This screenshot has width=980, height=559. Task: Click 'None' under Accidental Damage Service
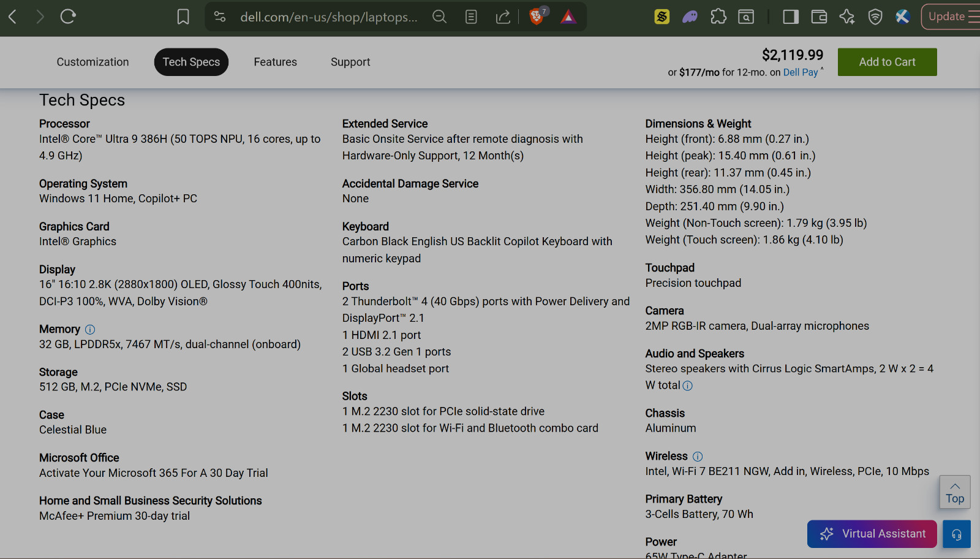pos(355,199)
